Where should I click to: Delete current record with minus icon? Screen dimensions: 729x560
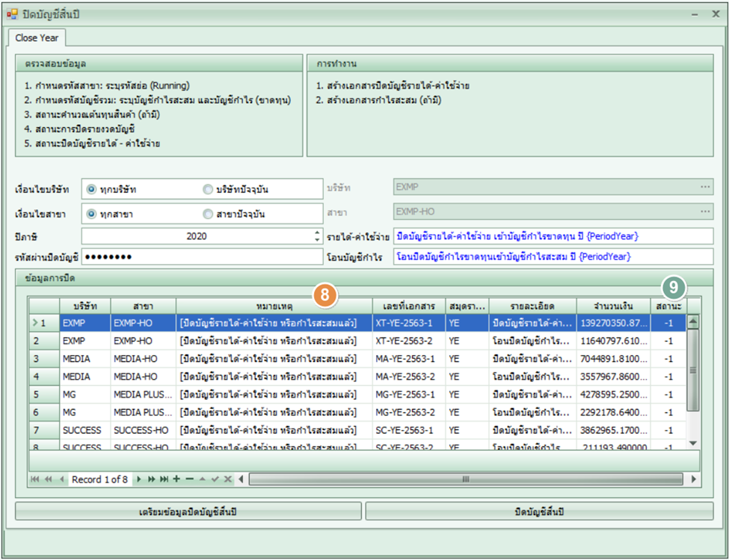[189, 479]
